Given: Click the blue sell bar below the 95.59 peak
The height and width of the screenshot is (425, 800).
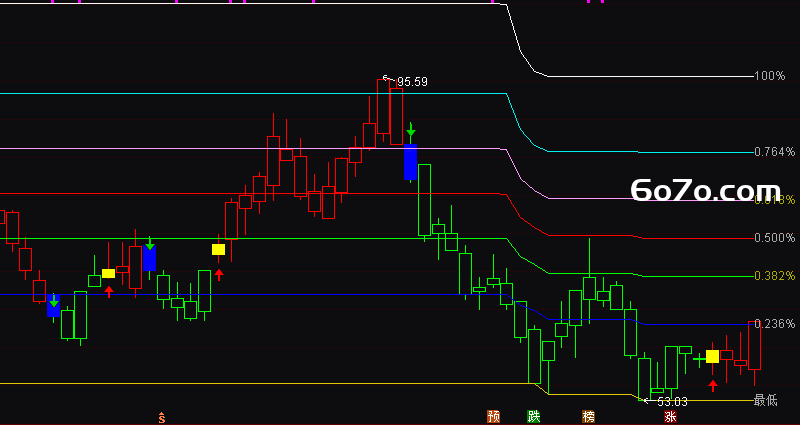Looking at the screenshot, I should [x=410, y=162].
